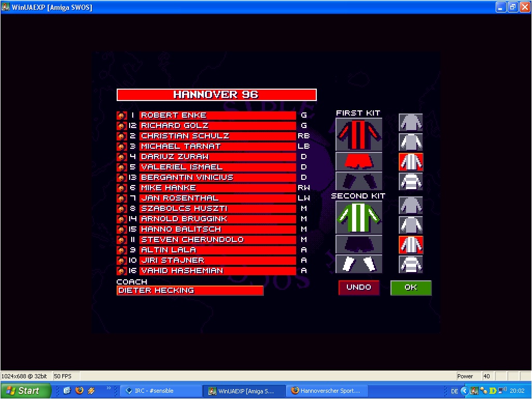This screenshot has width=532, height=399.
Task: Select the second kit green-white striped shirt
Action: (x=359, y=217)
